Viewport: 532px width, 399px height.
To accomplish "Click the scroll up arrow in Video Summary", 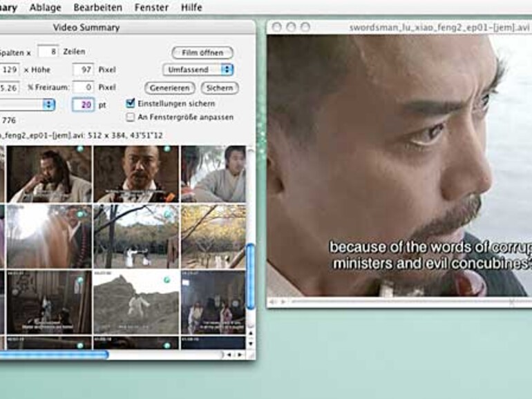I will click(x=251, y=333).
